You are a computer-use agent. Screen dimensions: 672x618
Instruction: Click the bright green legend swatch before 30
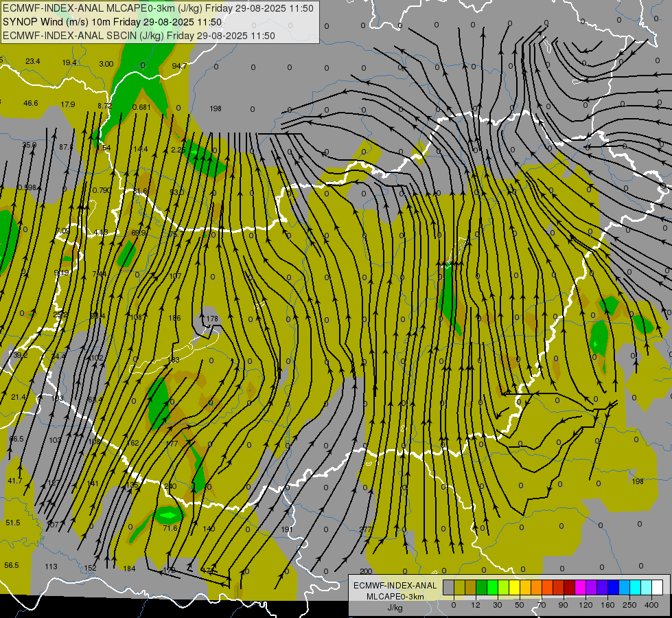tap(492, 588)
